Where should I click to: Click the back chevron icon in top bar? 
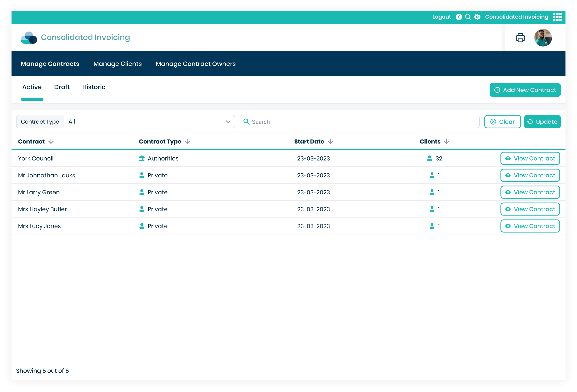coord(459,17)
